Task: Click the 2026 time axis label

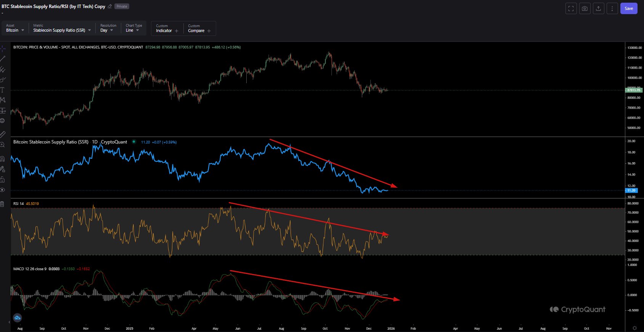Action: click(x=391, y=329)
